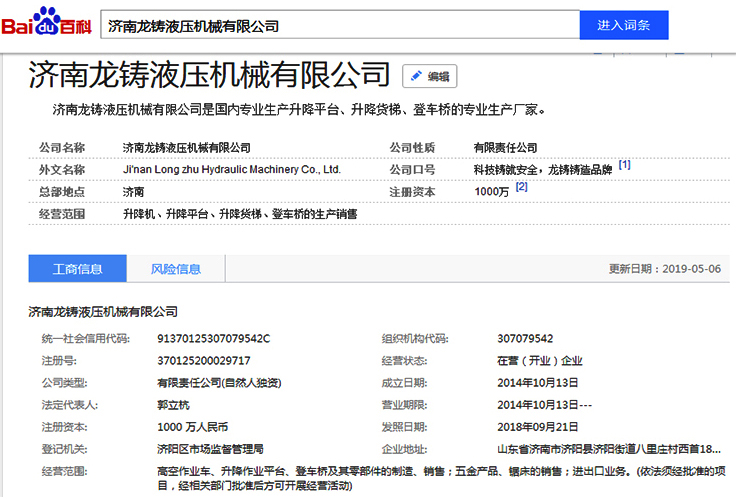Image resolution: width=750 pixels, height=500 pixels.
Task: Click the summary sentence about 升降平台、升降货梯
Action: (298, 110)
